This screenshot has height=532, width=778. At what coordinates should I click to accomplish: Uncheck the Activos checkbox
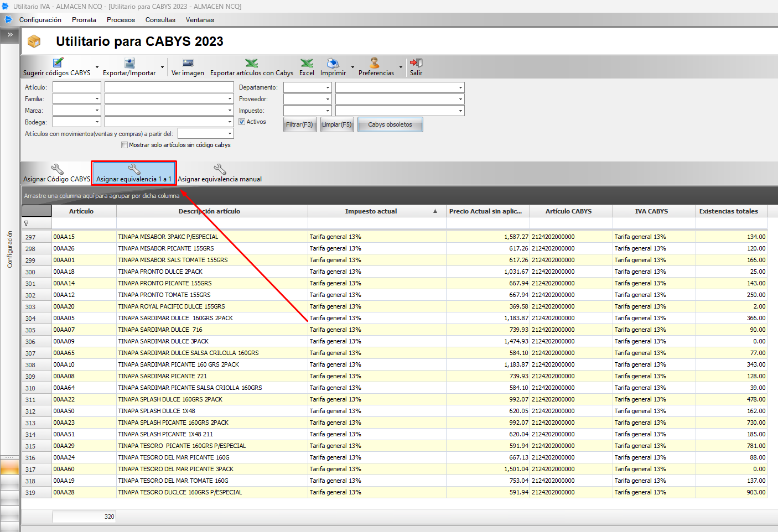click(242, 122)
